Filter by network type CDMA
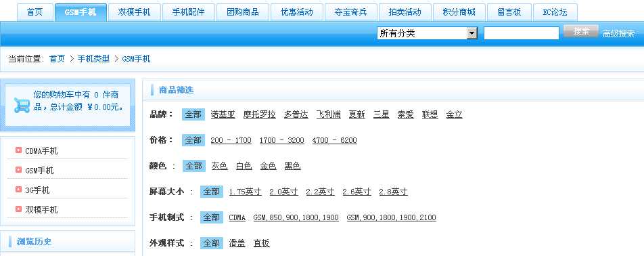The height and width of the screenshot is (256, 644). (x=237, y=218)
